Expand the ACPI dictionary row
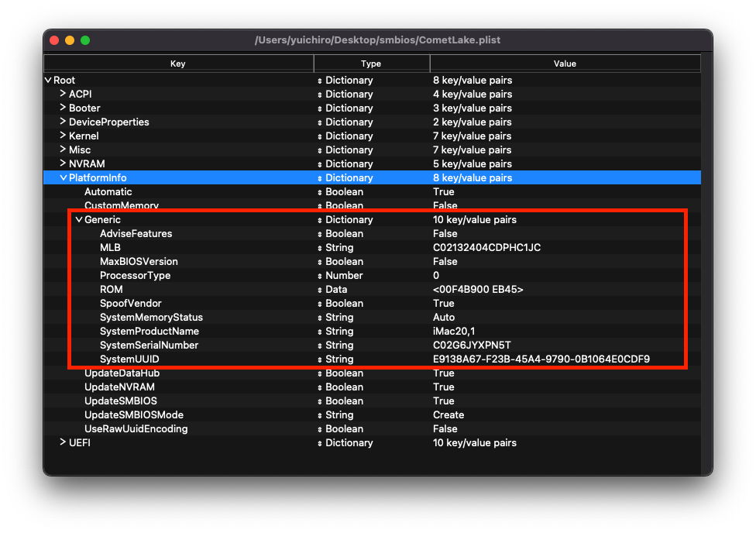This screenshot has width=756, height=533. point(63,94)
